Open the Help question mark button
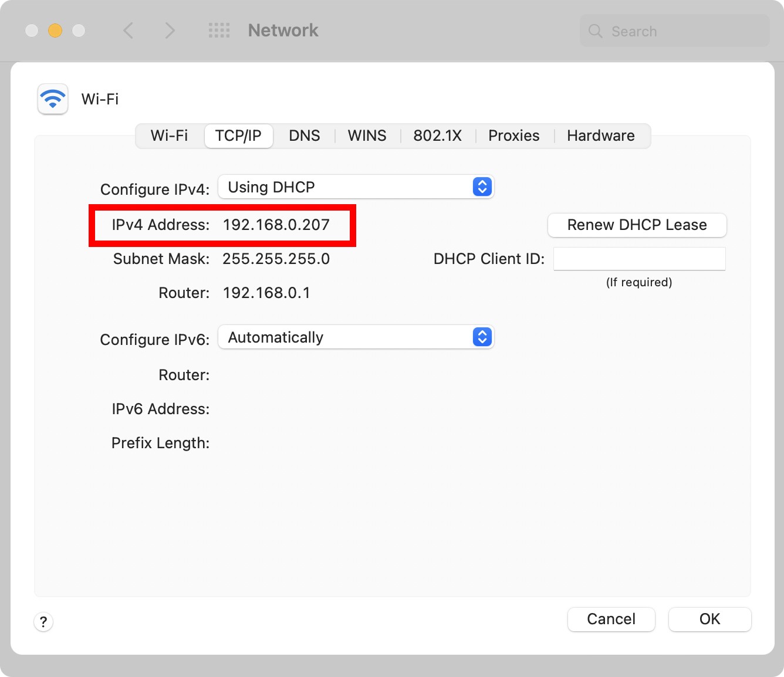 point(43,621)
